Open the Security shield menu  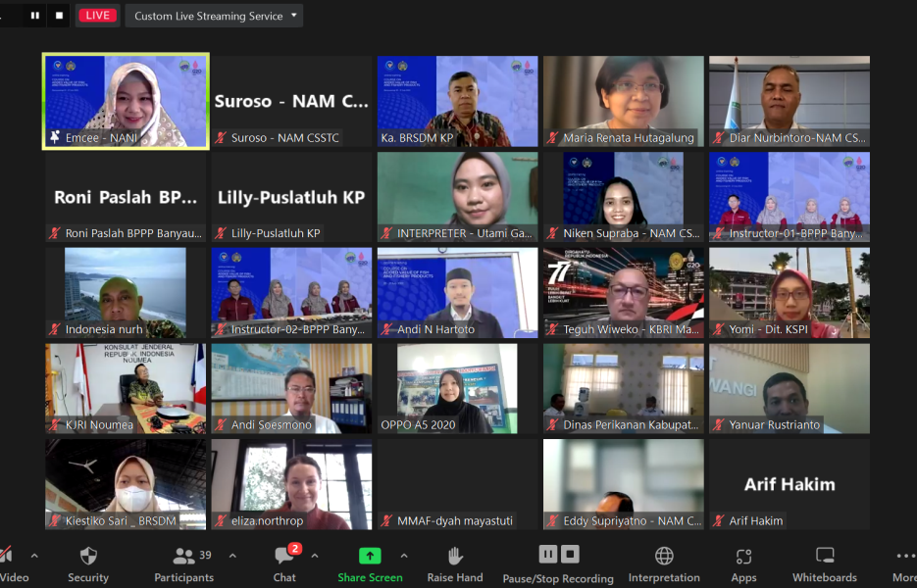pos(88,563)
